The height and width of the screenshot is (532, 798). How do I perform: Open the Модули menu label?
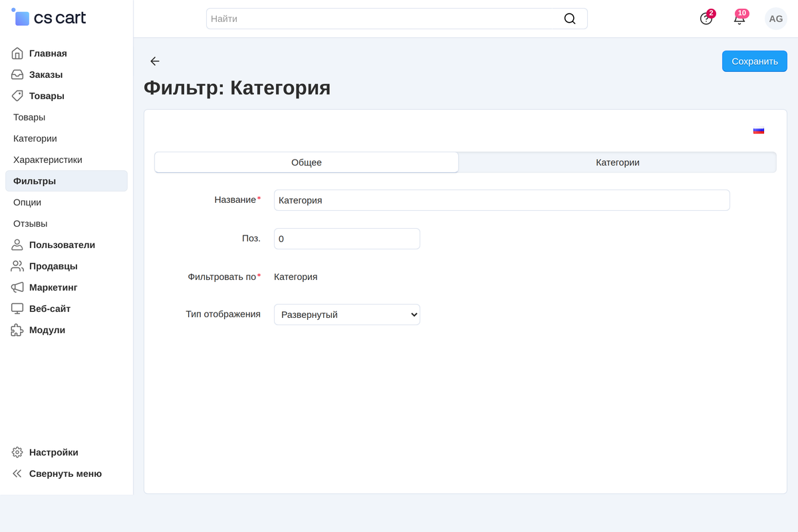[47, 330]
